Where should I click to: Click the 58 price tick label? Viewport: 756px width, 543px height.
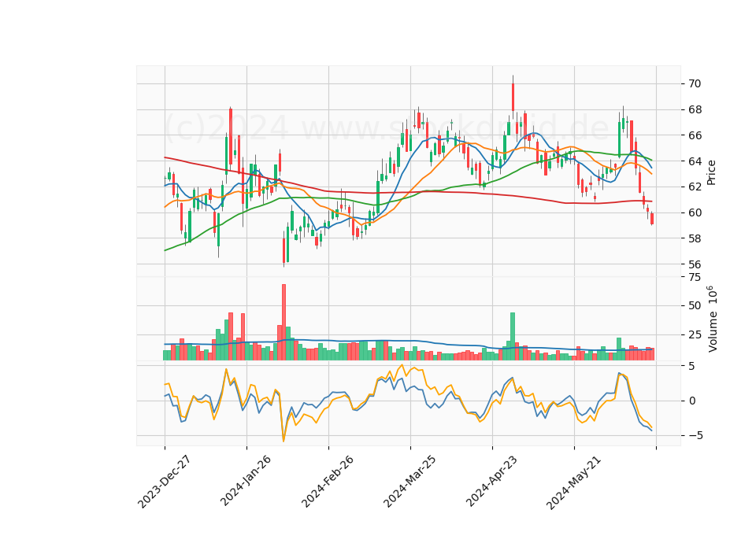(695, 238)
